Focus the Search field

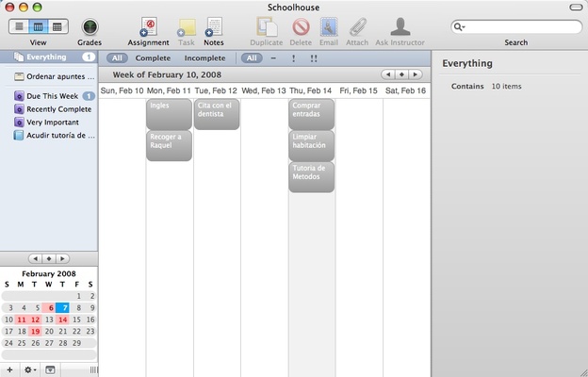pos(516,27)
